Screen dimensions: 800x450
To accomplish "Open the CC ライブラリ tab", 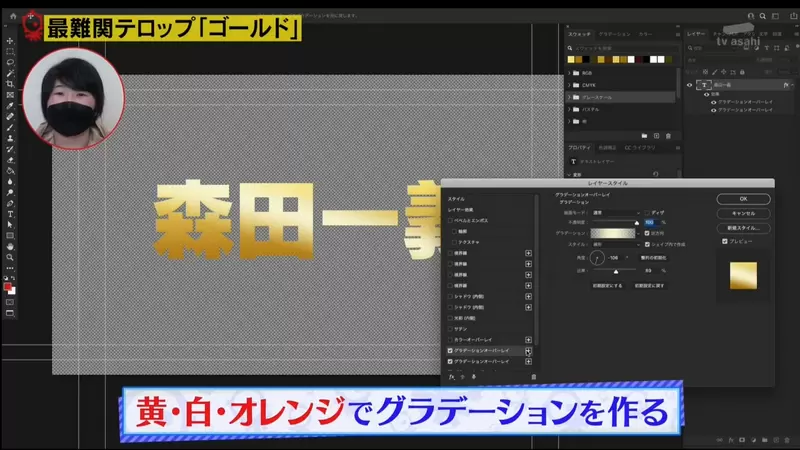I will [640, 147].
